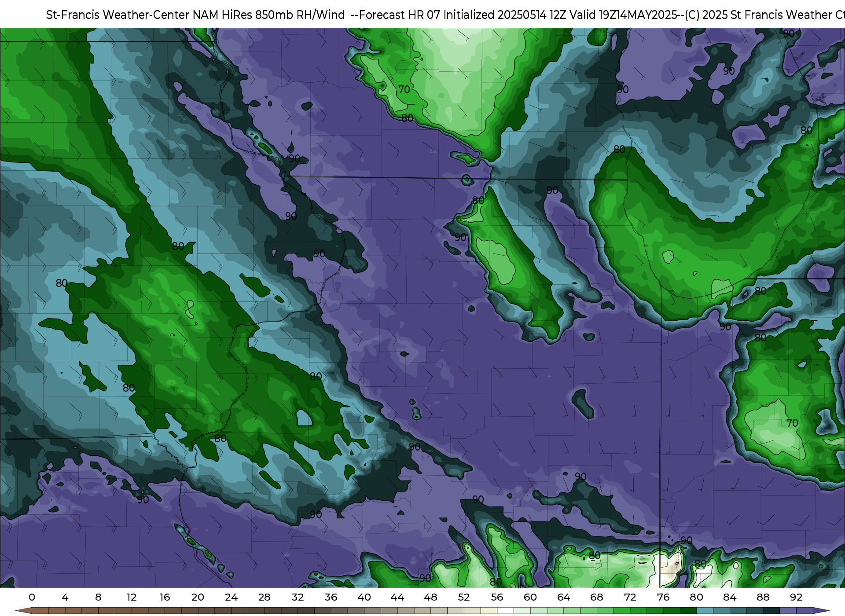Viewport: 845px width, 616px height.
Task: Click the colorbar label '24'
Action: [x=231, y=597]
